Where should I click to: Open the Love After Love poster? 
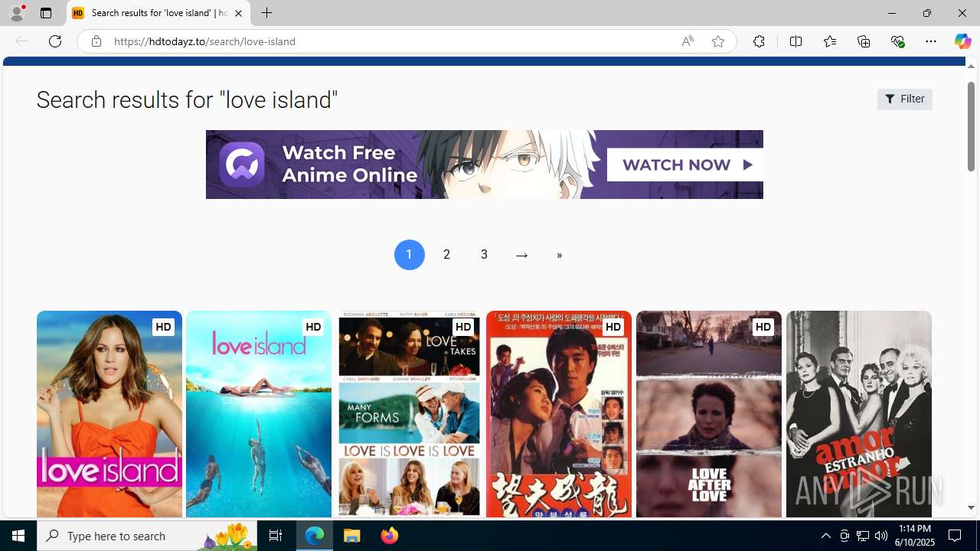709,414
